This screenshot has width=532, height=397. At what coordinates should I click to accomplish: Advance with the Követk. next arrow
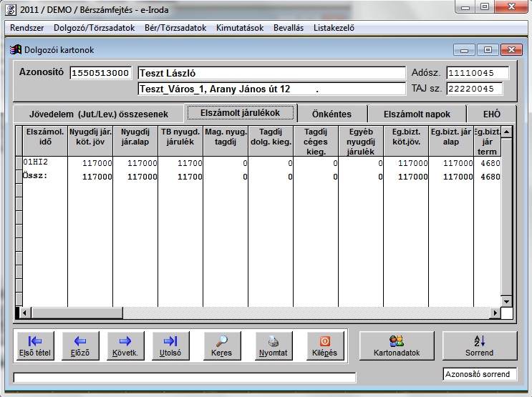coord(125,345)
